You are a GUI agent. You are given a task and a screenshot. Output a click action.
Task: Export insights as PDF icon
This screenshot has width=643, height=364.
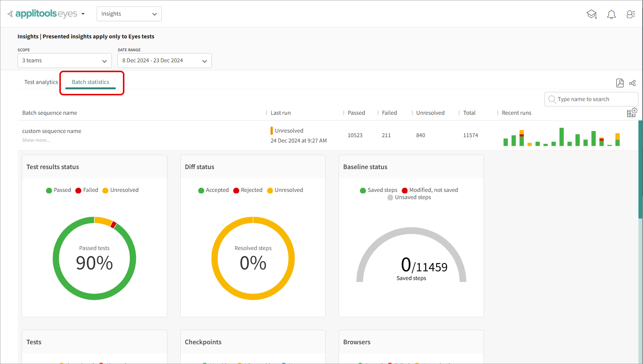click(x=620, y=83)
